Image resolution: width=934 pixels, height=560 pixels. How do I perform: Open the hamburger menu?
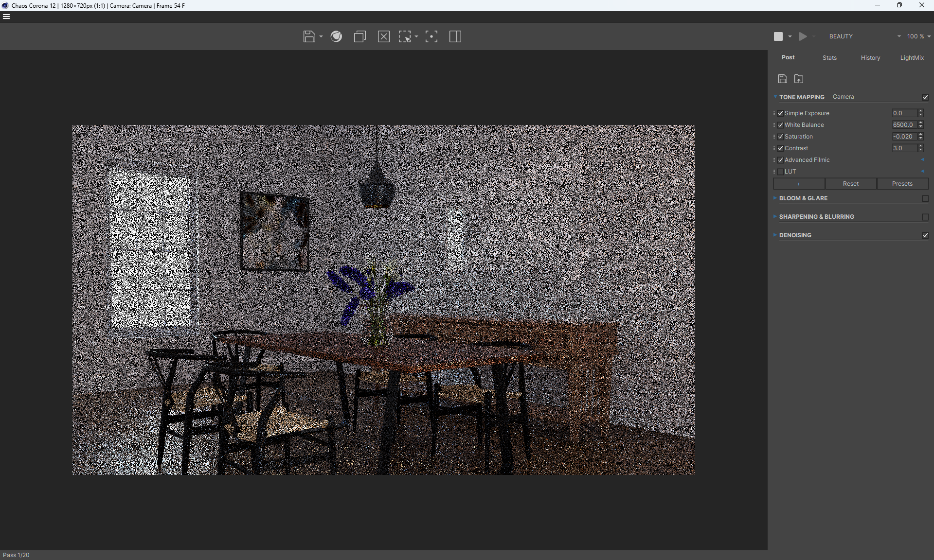point(6,17)
